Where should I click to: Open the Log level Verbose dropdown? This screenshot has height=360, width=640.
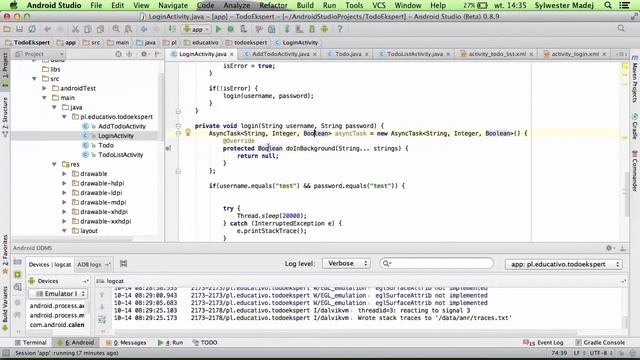pos(347,264)
